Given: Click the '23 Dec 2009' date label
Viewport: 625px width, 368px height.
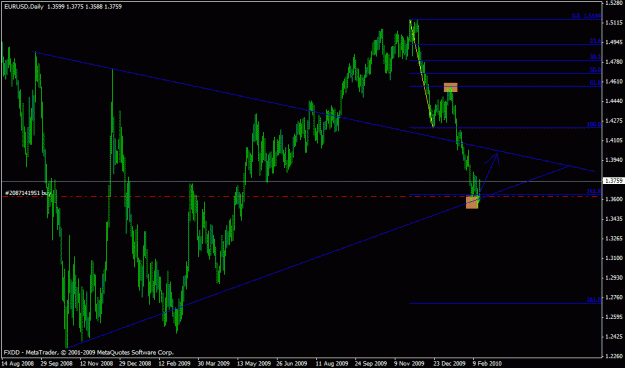Looking at the screenshot, I should (x=449, y=364).
